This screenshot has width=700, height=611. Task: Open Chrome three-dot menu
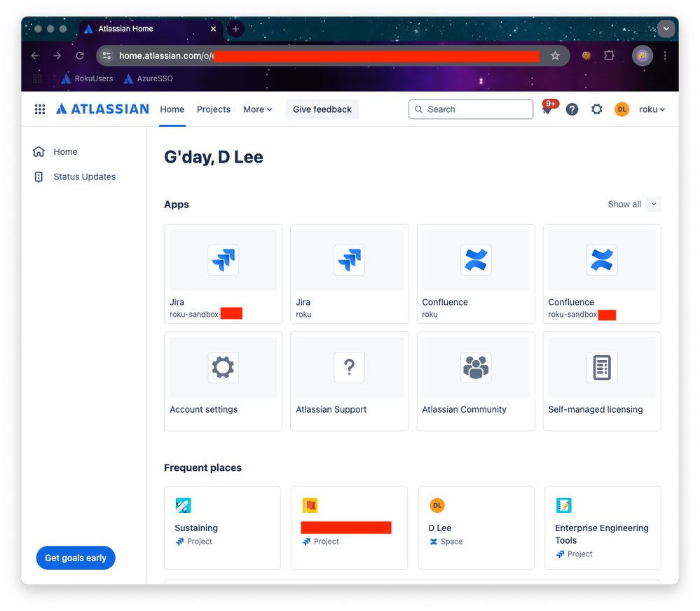pos(665,55)
